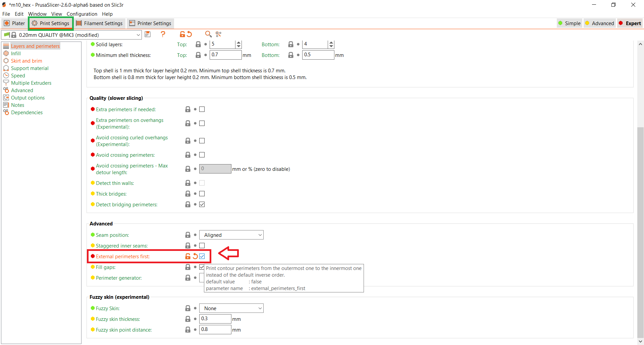Viewport: 644px width, 345px height.
Task: Open the Support material settings page
Action: [30, 68]
